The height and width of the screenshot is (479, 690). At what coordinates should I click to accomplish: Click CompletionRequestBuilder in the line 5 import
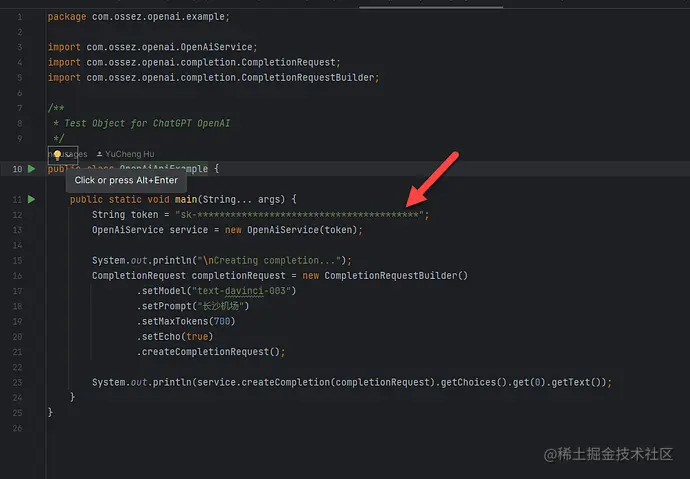click(308, 77)
